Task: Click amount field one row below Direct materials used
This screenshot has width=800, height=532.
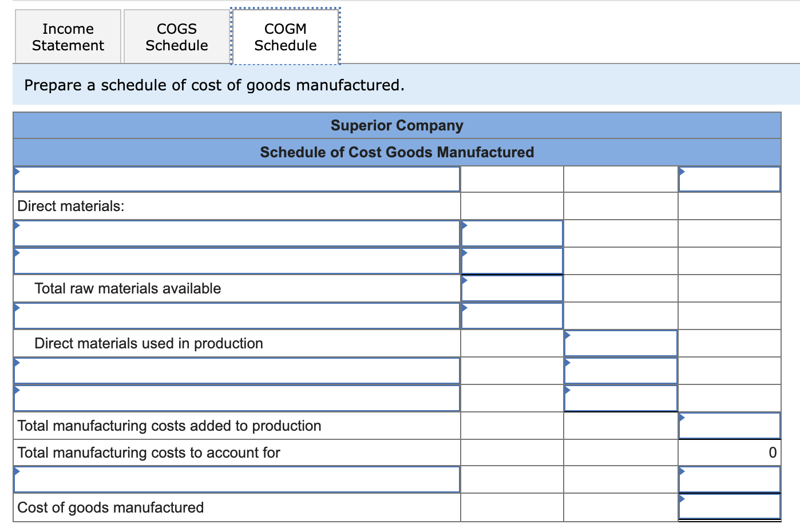Action: pos(621,371)
